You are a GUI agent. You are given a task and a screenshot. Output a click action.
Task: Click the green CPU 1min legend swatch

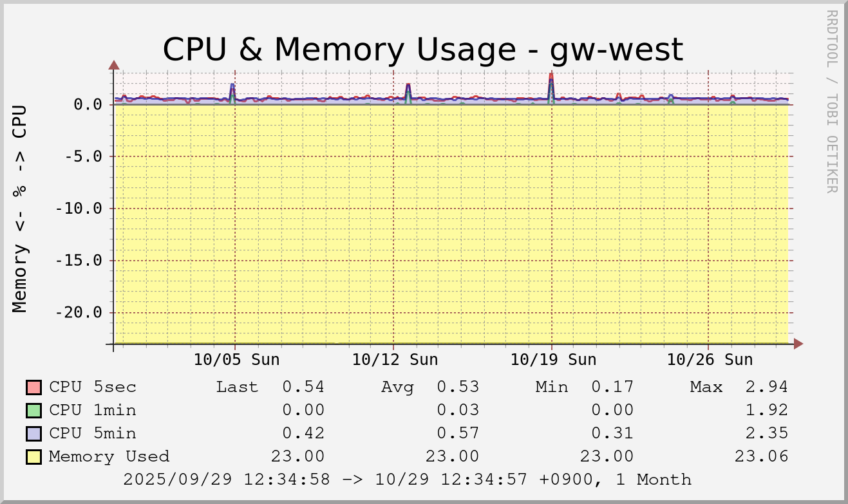coord(34,411)
